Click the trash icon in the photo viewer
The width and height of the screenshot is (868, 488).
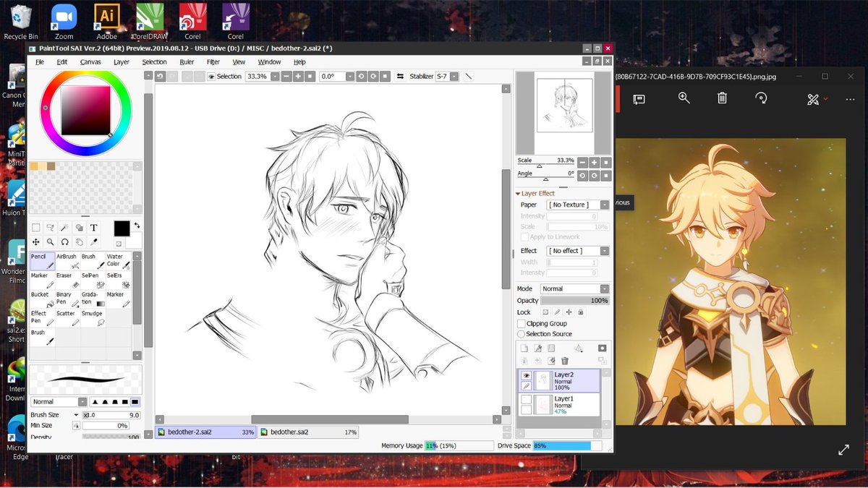pyautogui.click(x=722, y=98)
